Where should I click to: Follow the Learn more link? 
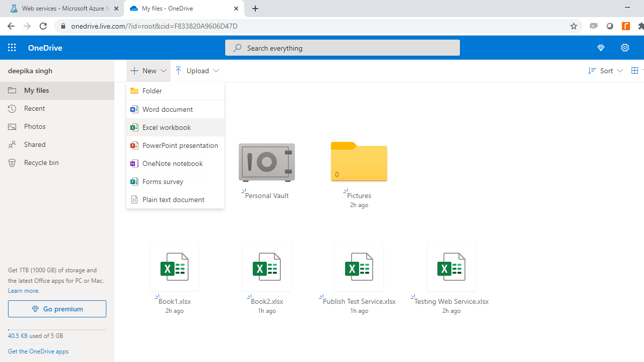[24, 291]
